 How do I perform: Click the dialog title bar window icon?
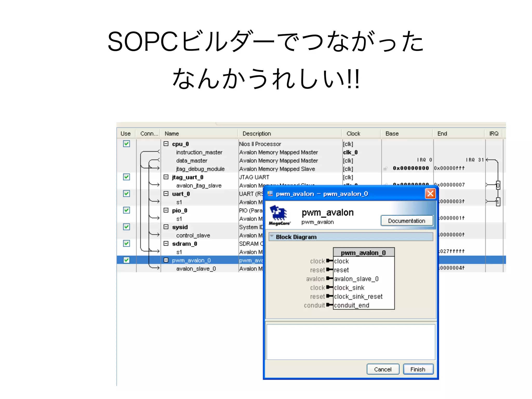[x=270, y=194]
